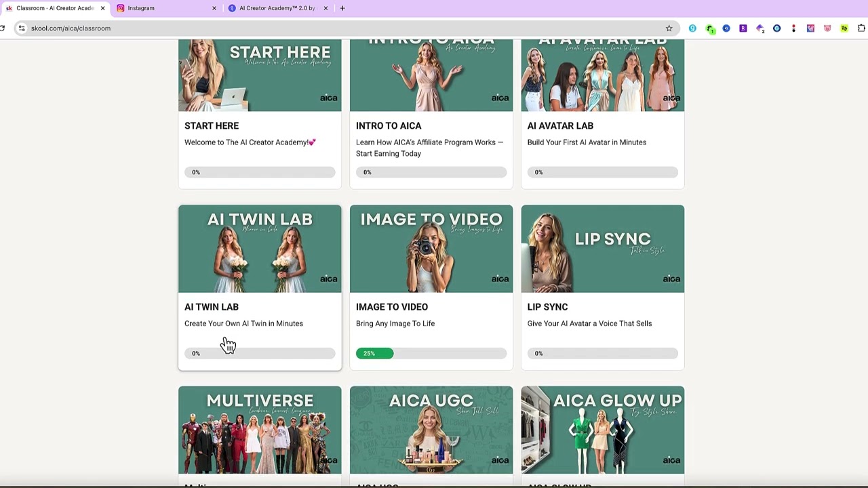Open the MULTIVERSE course thumbnail

coord(260,430)
